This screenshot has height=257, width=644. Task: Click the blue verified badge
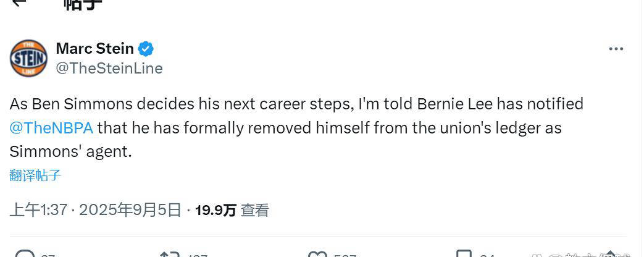pyautogui.click(x=146, y=48)
